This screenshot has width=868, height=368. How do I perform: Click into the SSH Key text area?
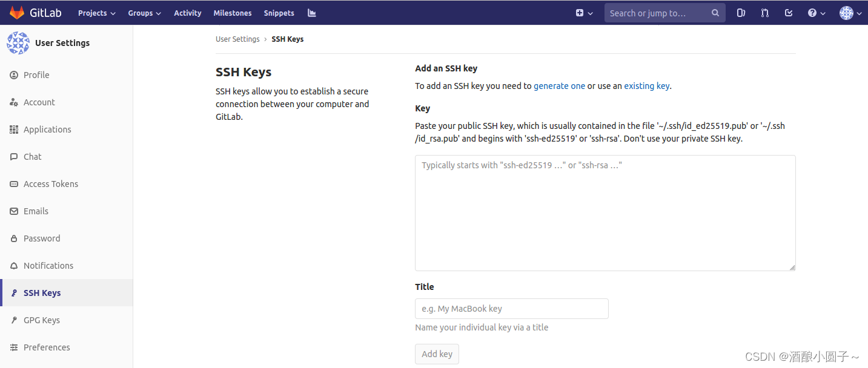[x=605, y=212]
